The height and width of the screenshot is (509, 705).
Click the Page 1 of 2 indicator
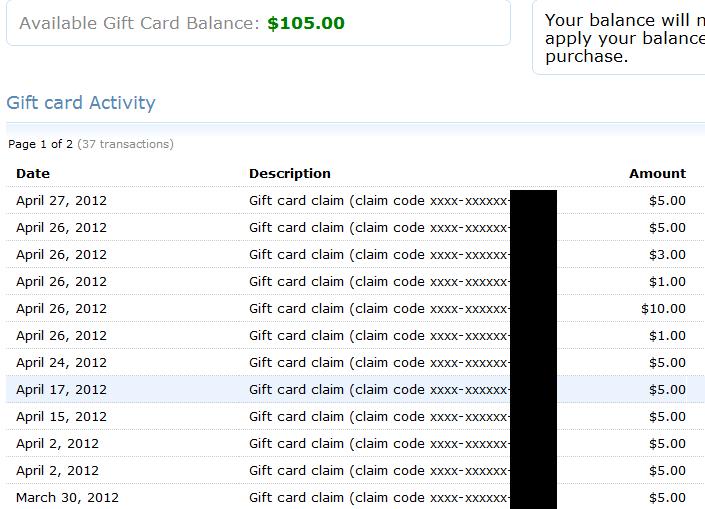[x=40, y=144]
